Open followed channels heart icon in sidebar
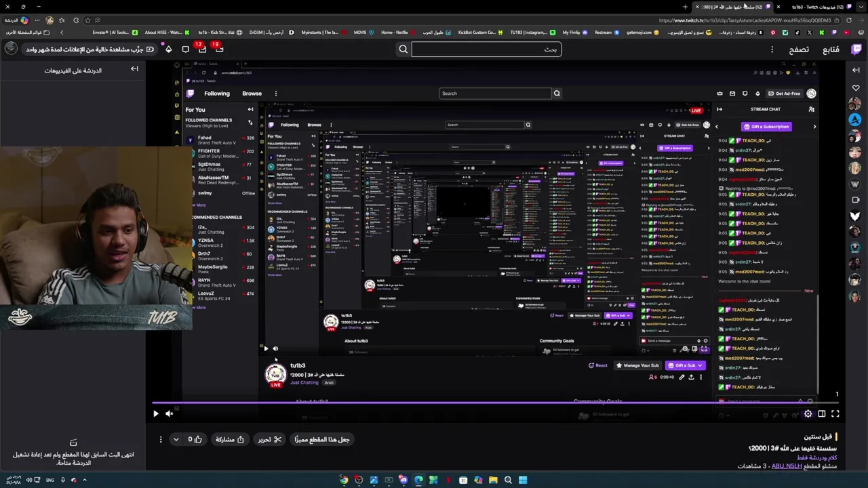 point(855,88)
